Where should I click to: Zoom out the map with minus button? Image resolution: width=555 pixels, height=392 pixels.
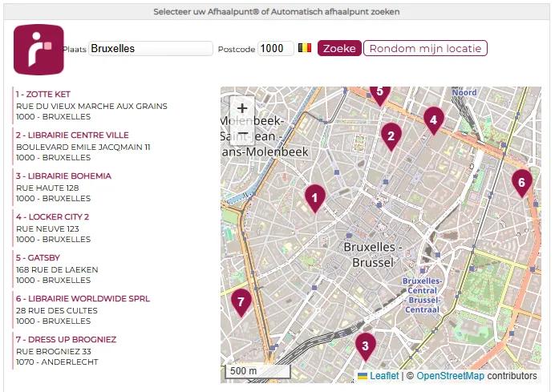242,133
